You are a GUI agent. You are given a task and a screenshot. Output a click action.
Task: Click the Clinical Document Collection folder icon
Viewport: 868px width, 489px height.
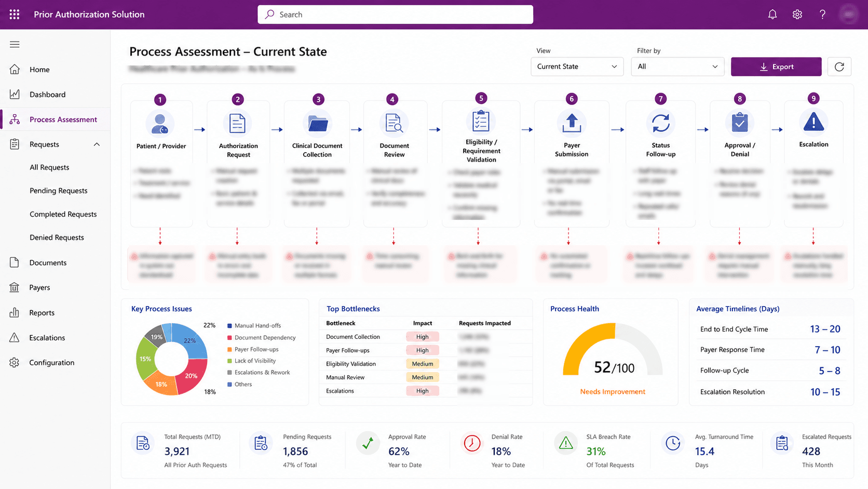click(x=317, y=124)
